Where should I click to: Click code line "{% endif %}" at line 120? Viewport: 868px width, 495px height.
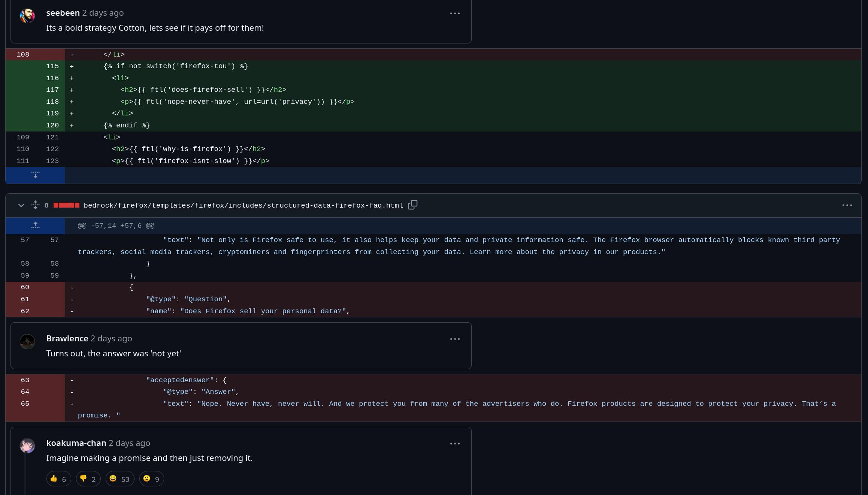pyautogui.click(x=127, y=126)
